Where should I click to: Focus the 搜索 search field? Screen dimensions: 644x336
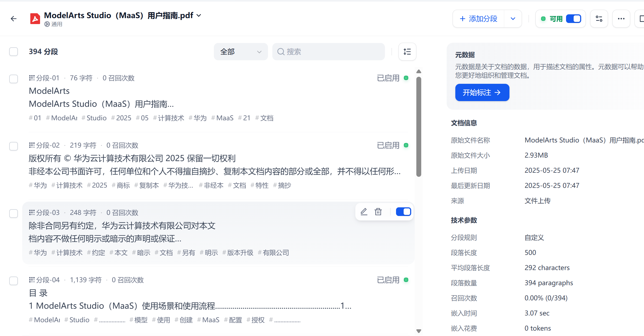[x=328, y=52]
